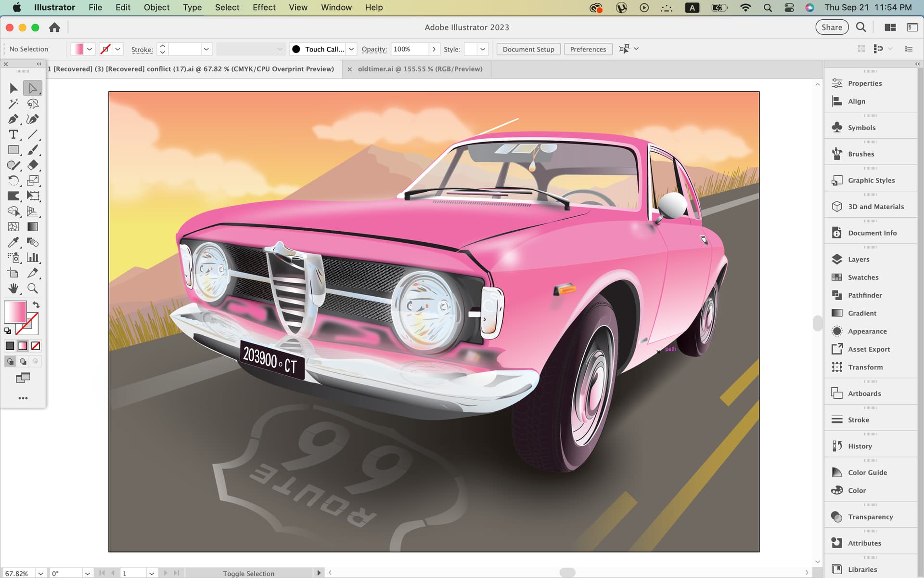Open the Touch Calligraphic brush dropdown

click(351, 49)
